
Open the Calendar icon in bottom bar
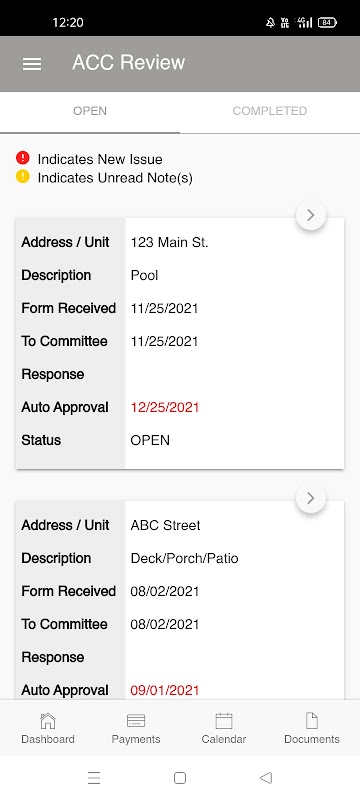click(224, 721)
